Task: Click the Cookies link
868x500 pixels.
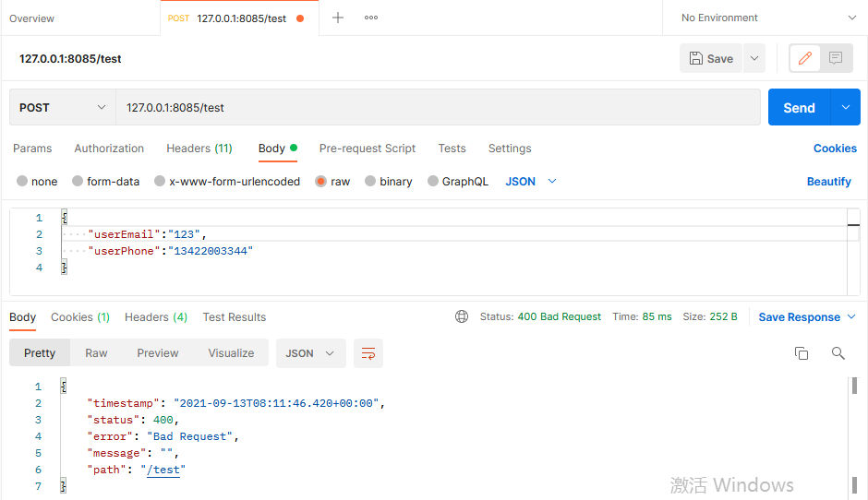Action: [835, 149]
